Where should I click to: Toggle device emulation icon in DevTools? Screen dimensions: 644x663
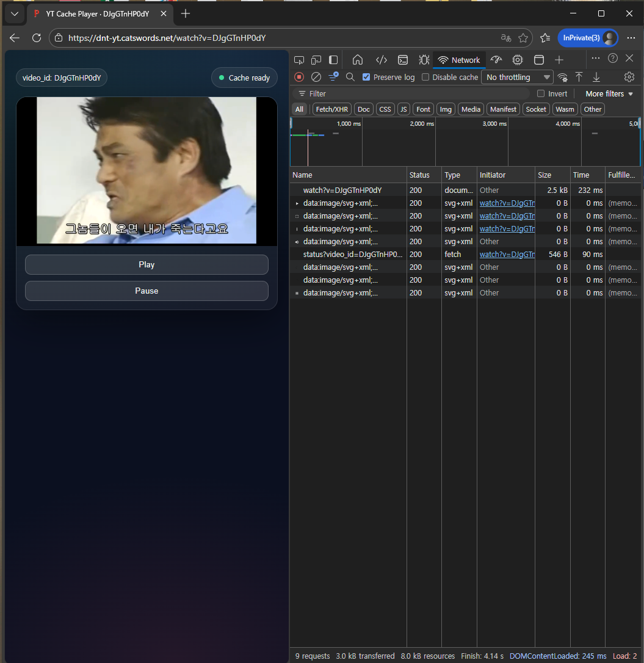[x=316, y=60]
